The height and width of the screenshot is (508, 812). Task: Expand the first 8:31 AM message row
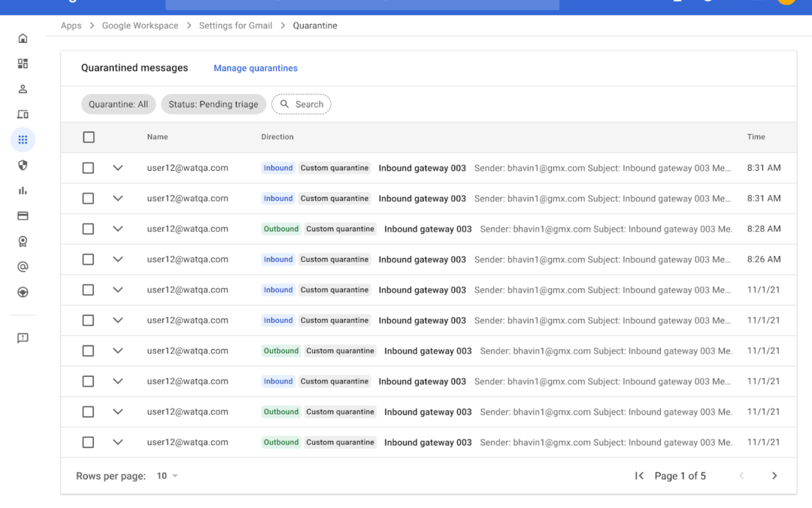[x=118, y=168]
